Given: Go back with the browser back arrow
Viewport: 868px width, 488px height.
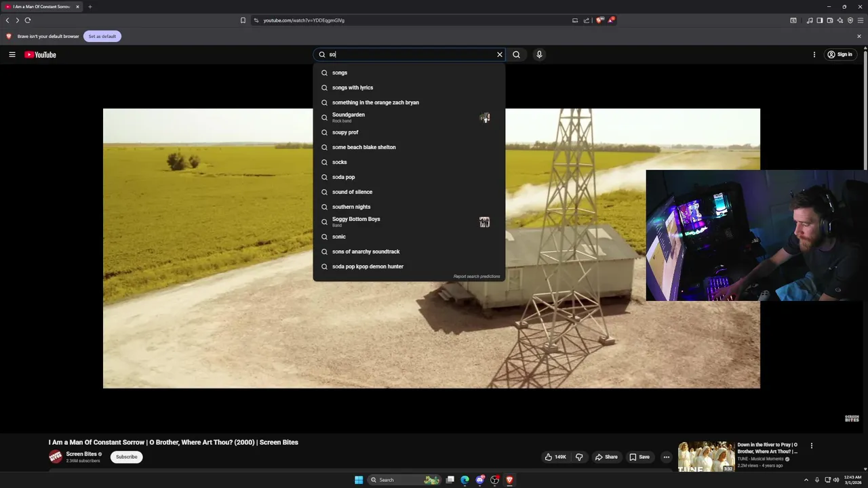Looking at the screenshot, I should pos(7,20).
